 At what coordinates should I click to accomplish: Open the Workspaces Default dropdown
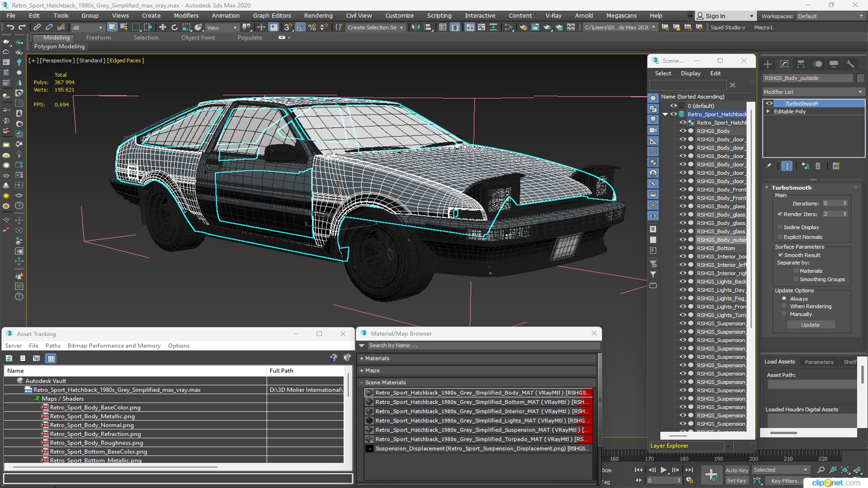[x=830, y=16]
